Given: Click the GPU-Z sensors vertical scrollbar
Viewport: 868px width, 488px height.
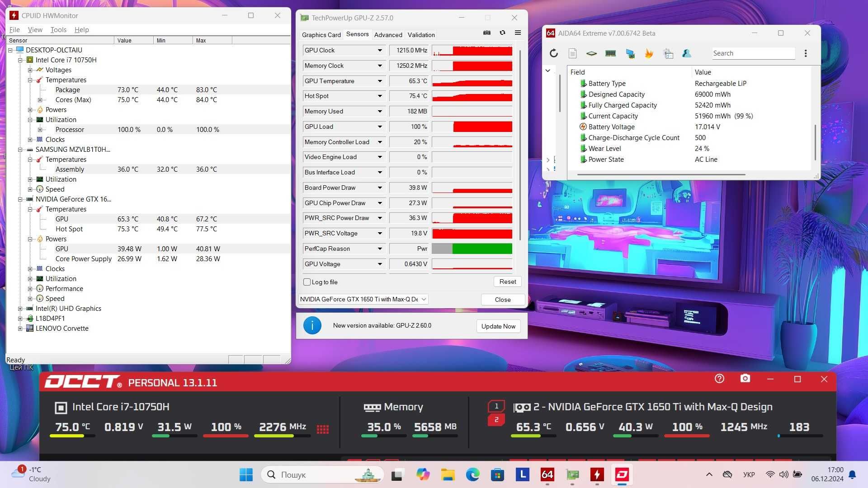Looking at the screenshot, I should click(x=519, y=145).
